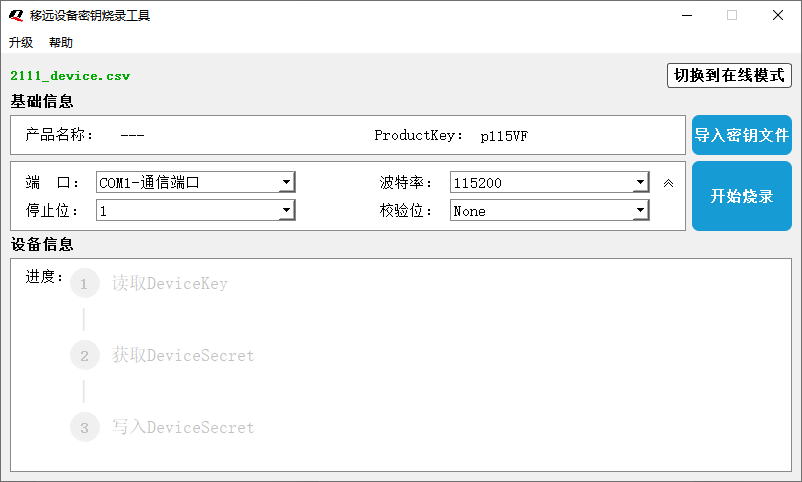Minimize the 移远设备密钥烧录工具 window
The height and width of the screenshot is (482, 802).
(x=687, y=15)
